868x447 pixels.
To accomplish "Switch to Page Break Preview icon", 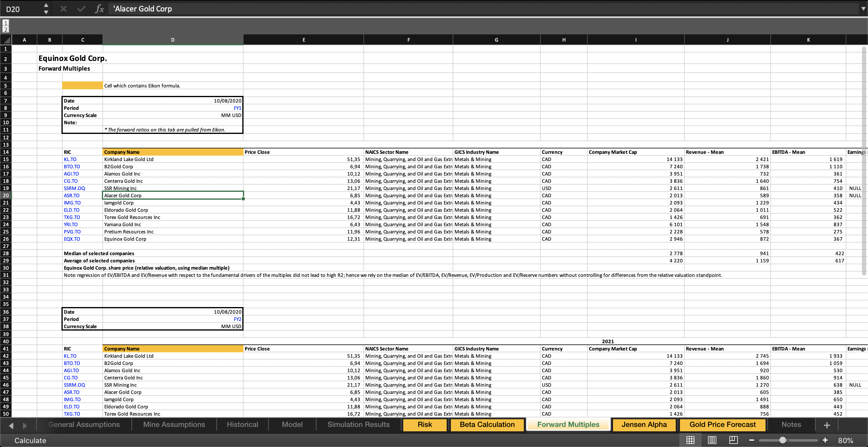I will (x=733, y=440).
